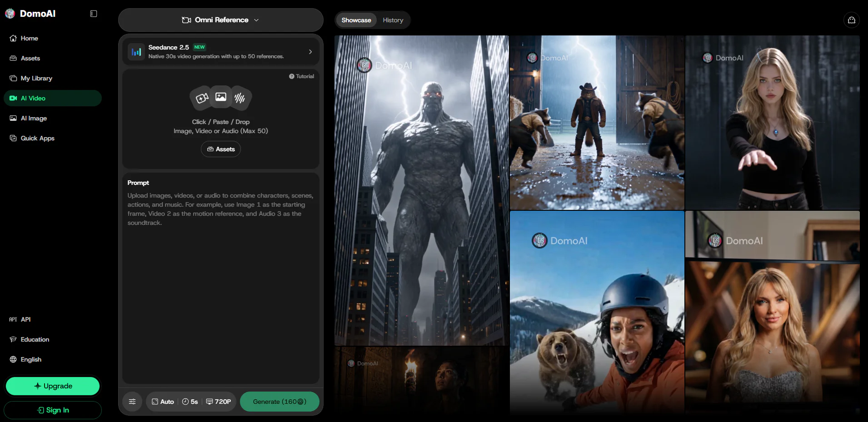This screenshot has height=422, width=868.
Task: Expand the Seedance 2.5 model selector
Action: click(x=221, y=52)
